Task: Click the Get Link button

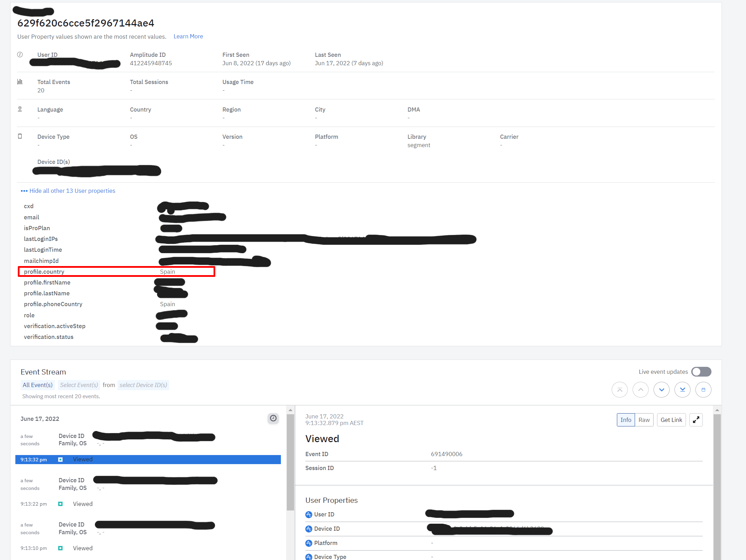Action: [x=671, y=420]
